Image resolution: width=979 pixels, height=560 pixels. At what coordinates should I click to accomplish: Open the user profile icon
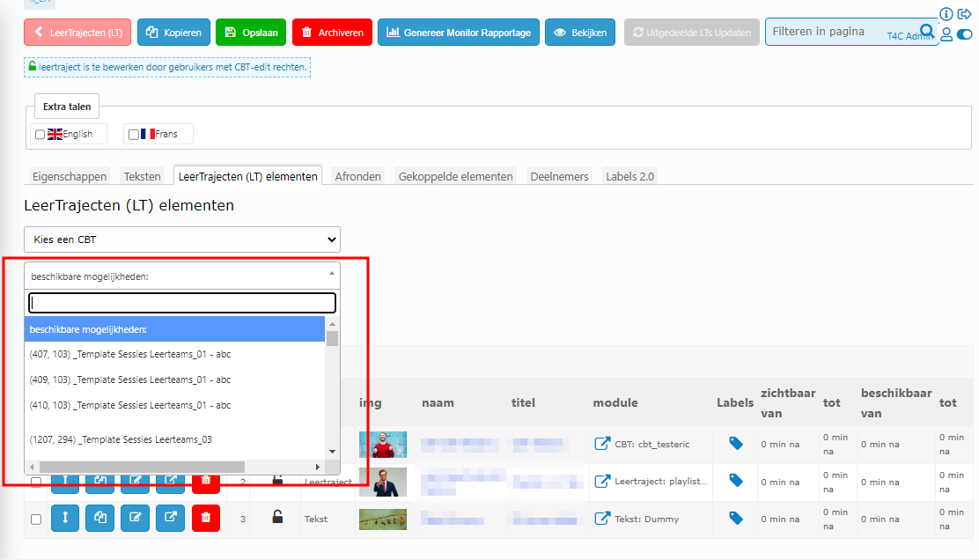coord(946,34)
